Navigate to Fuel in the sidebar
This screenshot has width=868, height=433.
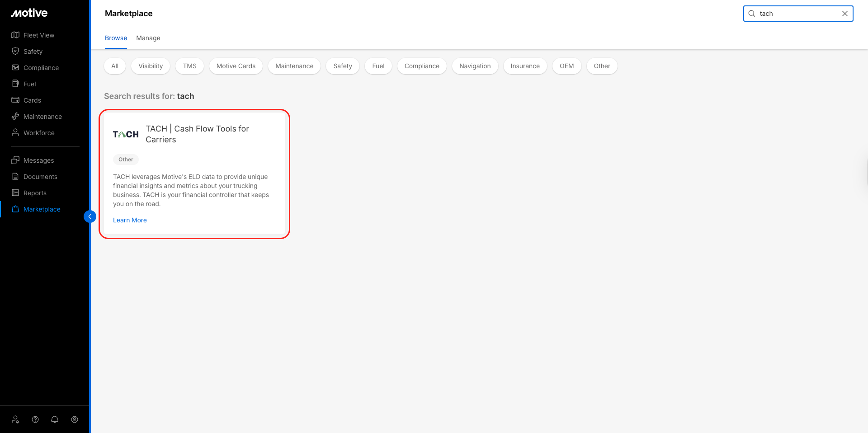(x=30, y=84)
